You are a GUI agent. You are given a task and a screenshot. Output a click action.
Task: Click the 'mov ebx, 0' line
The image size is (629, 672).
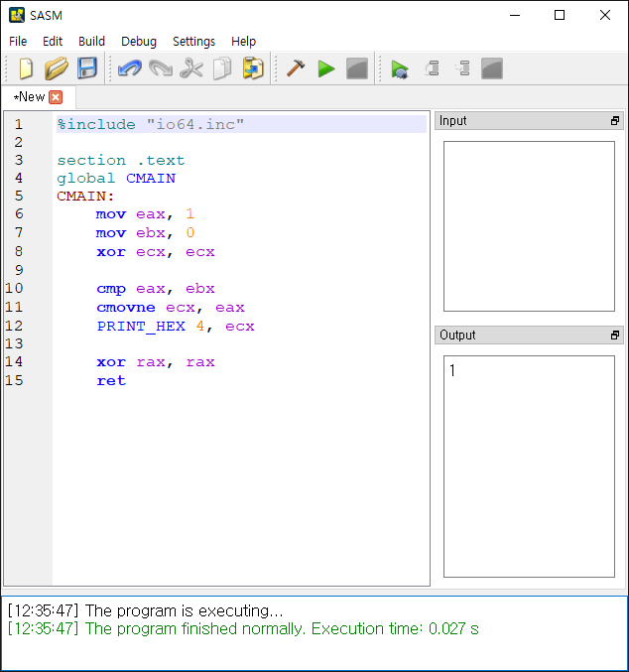point(145,232)
